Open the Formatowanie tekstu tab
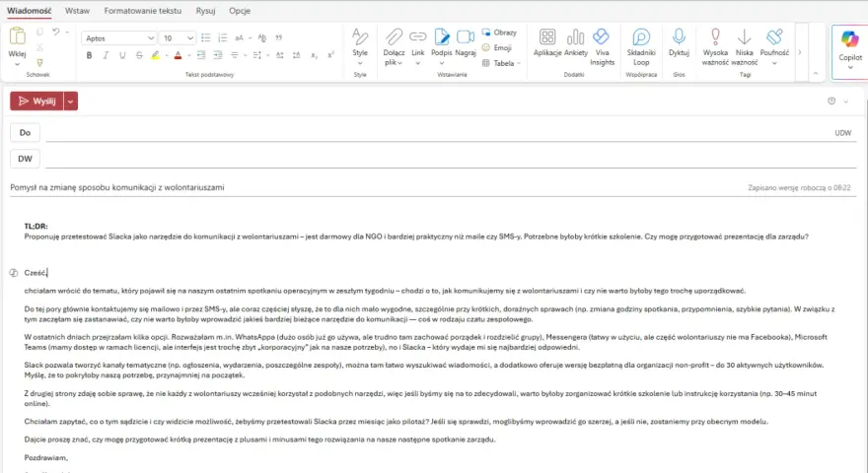Viewport: 868px width, 473px height. click(142, 11)
